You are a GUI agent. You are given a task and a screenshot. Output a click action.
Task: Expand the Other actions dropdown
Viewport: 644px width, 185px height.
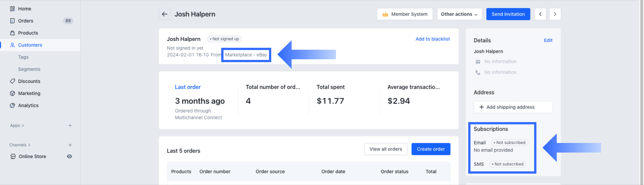tap(459, 14)
